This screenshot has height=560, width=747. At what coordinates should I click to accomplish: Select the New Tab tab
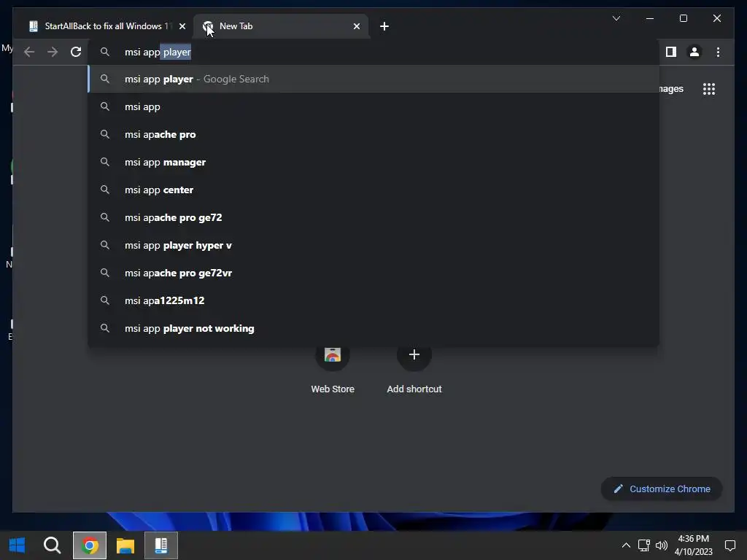pos(280,26)
